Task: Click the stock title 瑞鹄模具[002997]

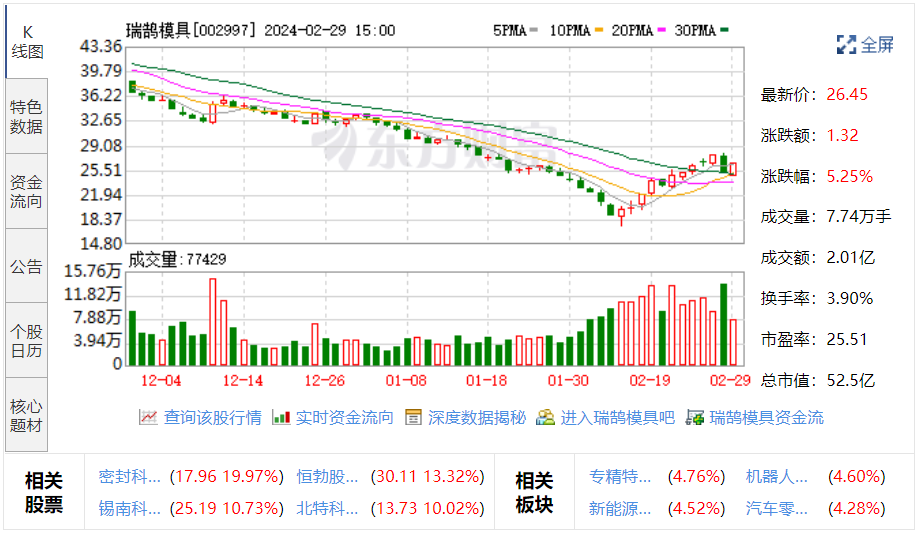Action: (191, 30)
